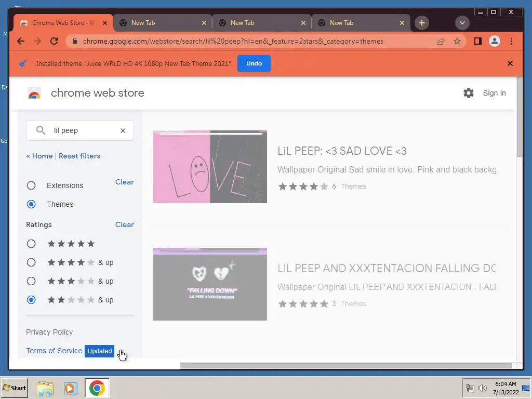
Task: Filter by five star rating
Action: (x=31, y=244)
